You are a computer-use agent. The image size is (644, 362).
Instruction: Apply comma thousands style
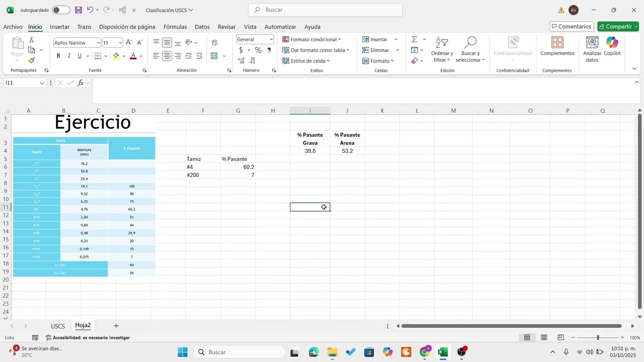(x=269, y=50)
